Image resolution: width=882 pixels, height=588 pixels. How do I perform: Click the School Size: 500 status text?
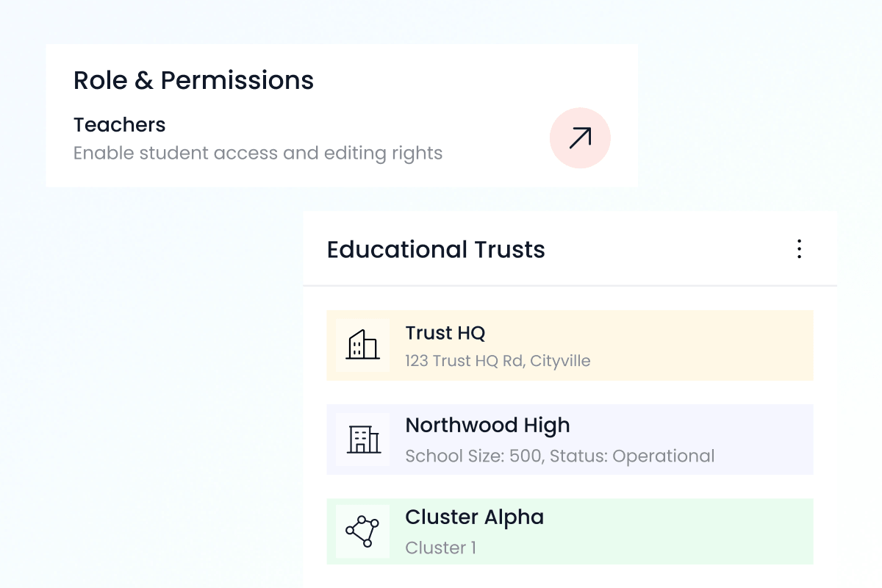coord(560,456)
